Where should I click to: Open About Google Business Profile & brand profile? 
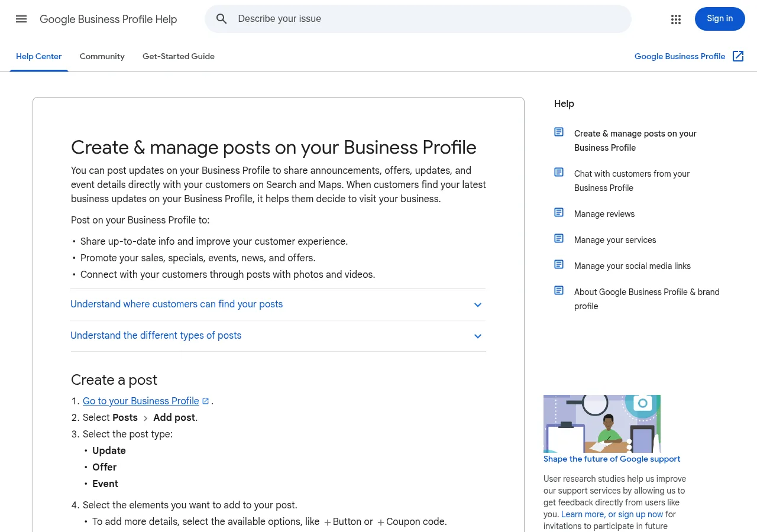click(x=646, y=299)
